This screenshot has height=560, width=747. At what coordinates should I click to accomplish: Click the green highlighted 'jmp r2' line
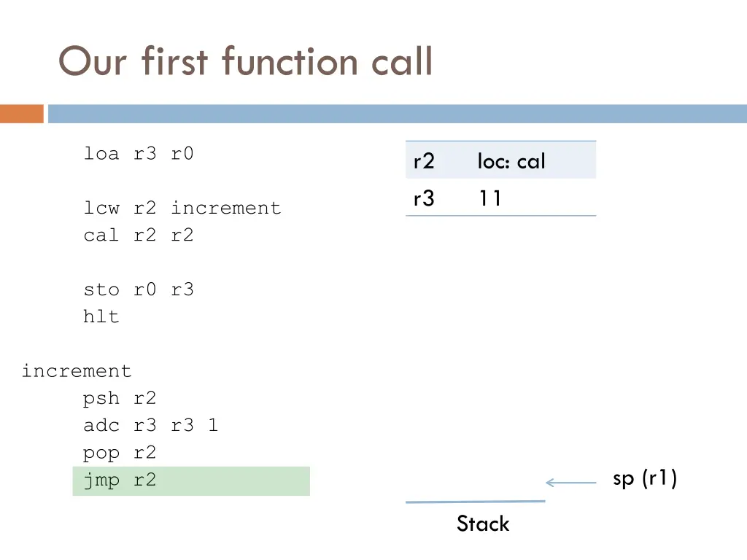(191, 481)
